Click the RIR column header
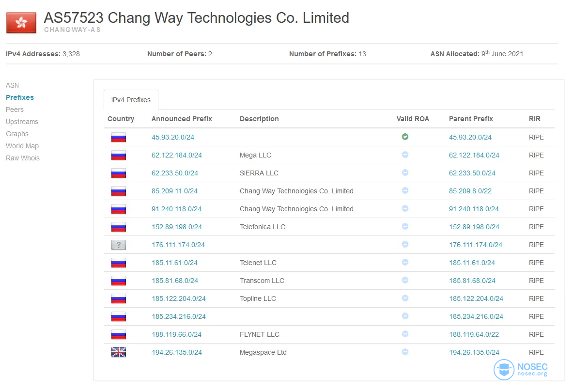This screenshot has width=573, height=392. pos(535,119)
